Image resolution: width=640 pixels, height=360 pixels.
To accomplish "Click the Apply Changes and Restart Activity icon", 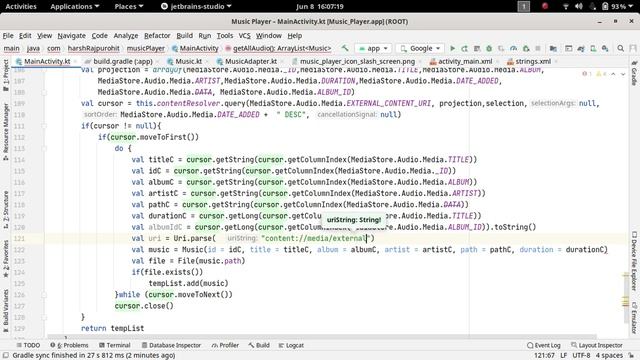I will point(464,48).
